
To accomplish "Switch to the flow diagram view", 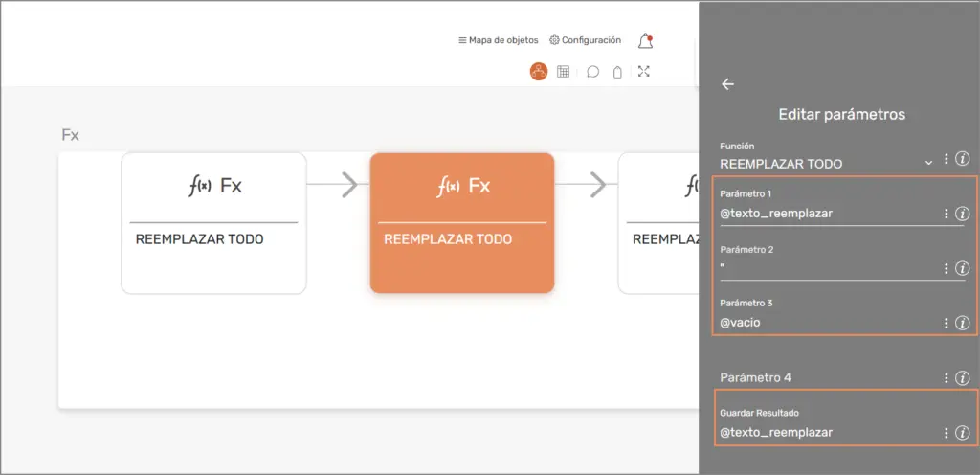I will [x=539, y=72].
